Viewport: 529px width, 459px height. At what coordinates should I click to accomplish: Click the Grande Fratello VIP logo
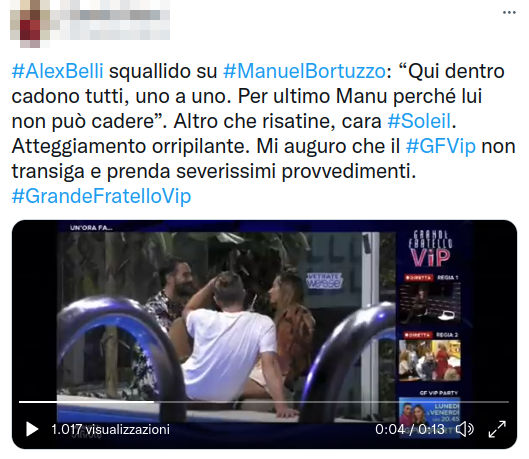click(x=430, y=249)
